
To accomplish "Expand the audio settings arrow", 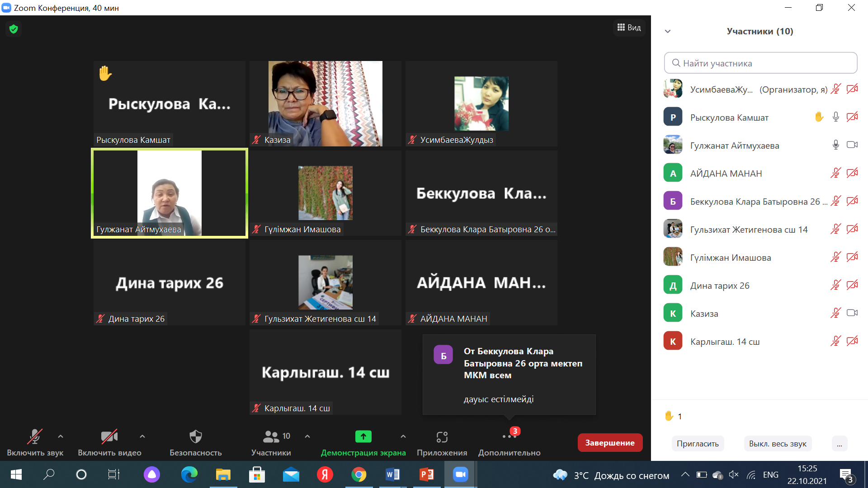I will click(61, 436).
